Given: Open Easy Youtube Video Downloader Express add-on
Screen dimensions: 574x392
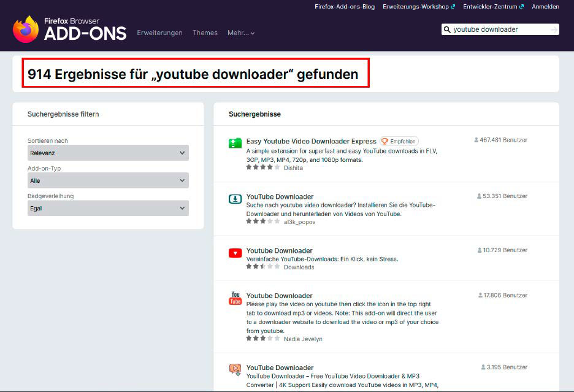Looking at the screenshot, I should click(311, 142).
